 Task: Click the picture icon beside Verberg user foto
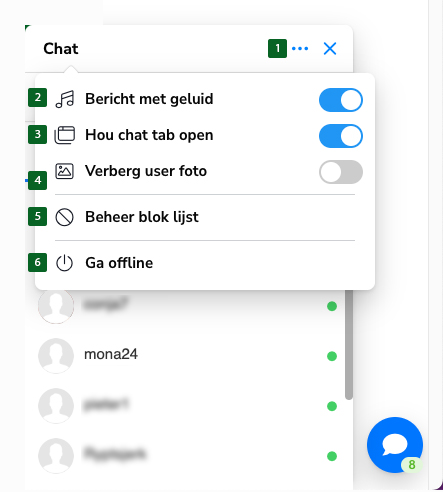[x=64, y=171]
